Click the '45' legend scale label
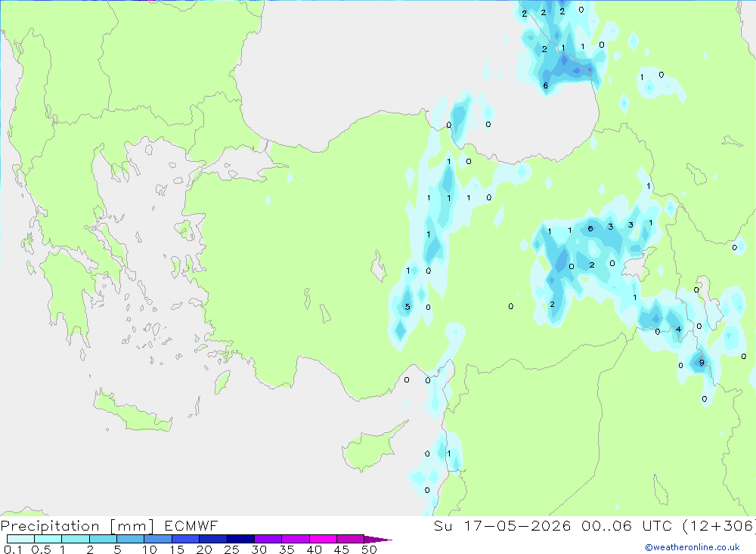The image size is (756, 554). pyautogui.click(x=342, y=549)
